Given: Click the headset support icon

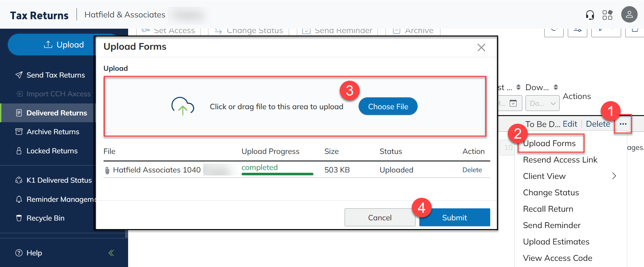Looking at the screenshot, I should click(590, 15).
